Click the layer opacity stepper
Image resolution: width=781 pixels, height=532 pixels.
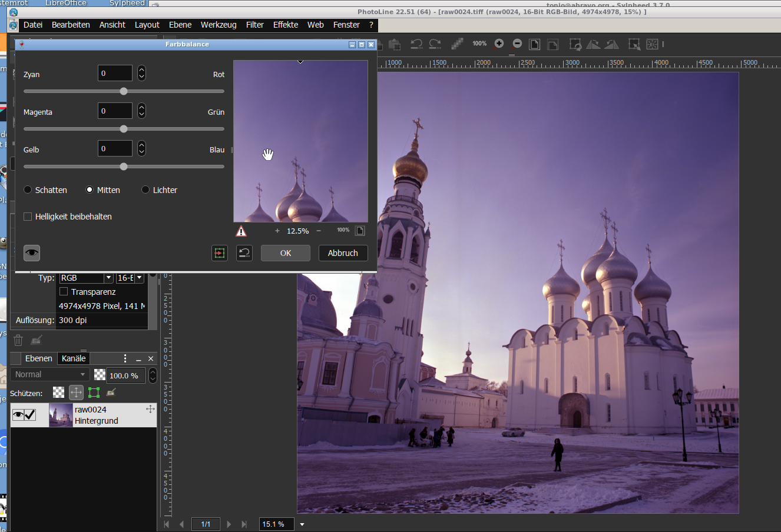point(153,375)
